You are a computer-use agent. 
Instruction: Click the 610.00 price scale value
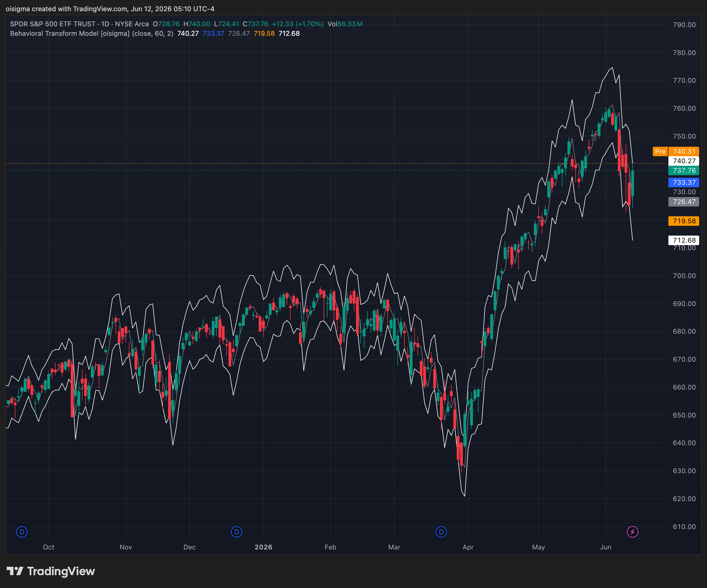pyautogui.click(x=684, y=527)
